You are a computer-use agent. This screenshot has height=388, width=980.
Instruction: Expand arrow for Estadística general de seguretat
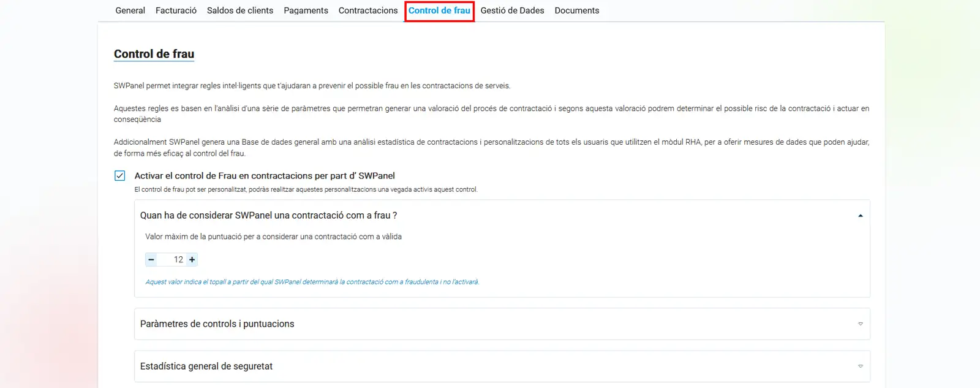[860, 367]
